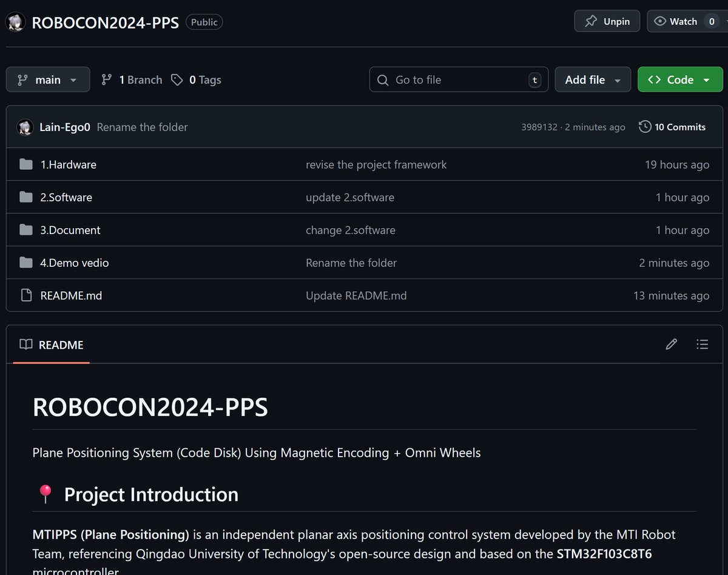Open the 1.Hardware folder
Viewport: 728px width, 575px height.
pyautogui.click(x=68, y=164)
